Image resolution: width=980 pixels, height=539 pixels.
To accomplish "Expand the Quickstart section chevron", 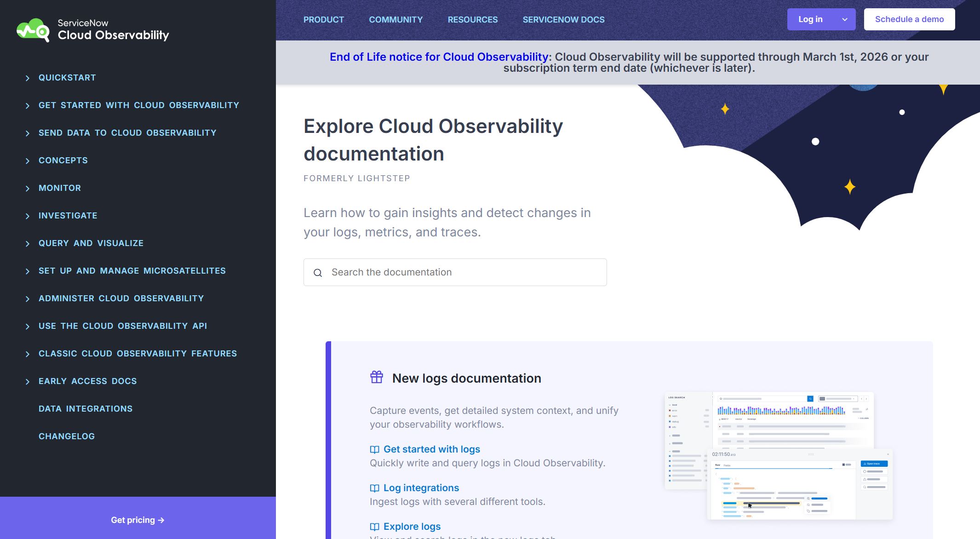I will click(x=28, y=78).
